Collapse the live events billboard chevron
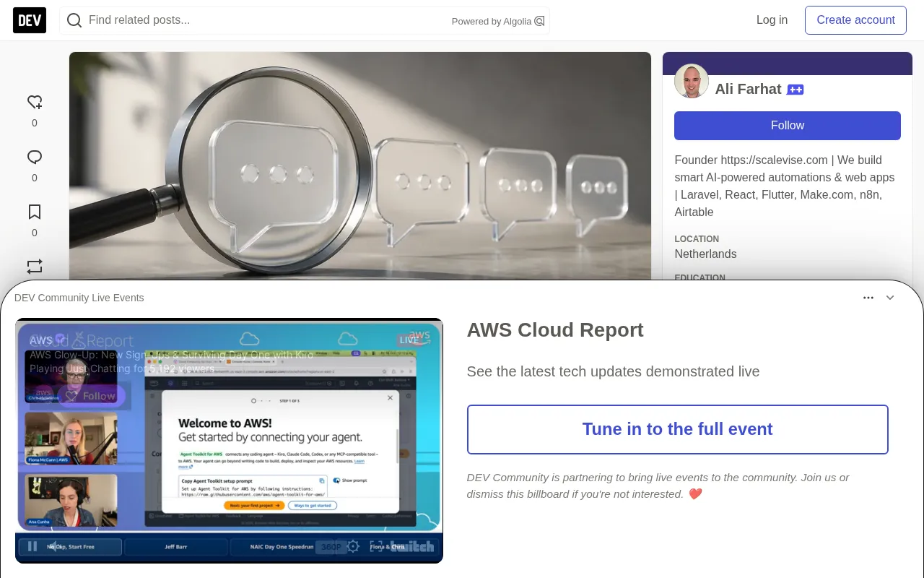 click(890, 298)
